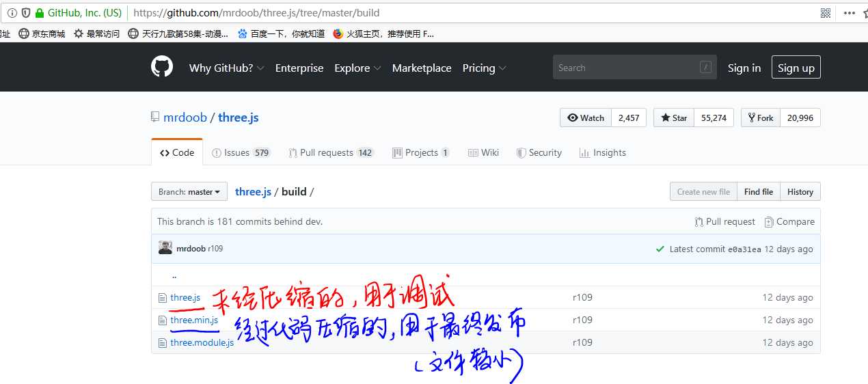Select the Code tab

(x=177, y=152)
